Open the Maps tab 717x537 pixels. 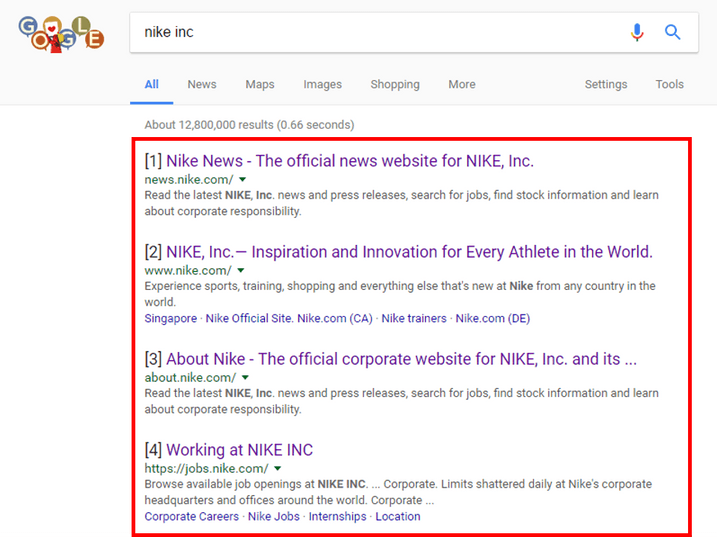coord(260,85)
